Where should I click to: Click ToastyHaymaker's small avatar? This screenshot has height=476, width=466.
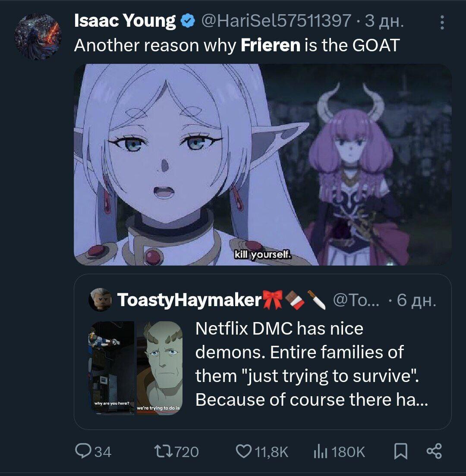100,300
